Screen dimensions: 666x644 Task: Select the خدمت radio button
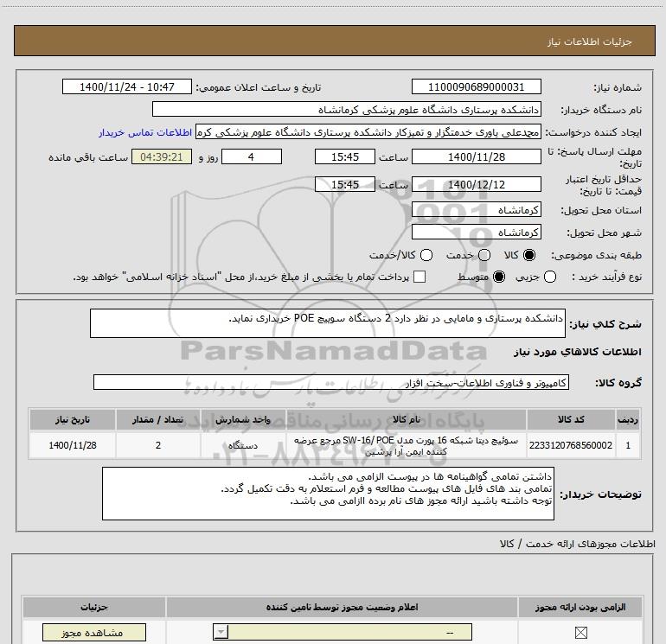click(484, 255)
